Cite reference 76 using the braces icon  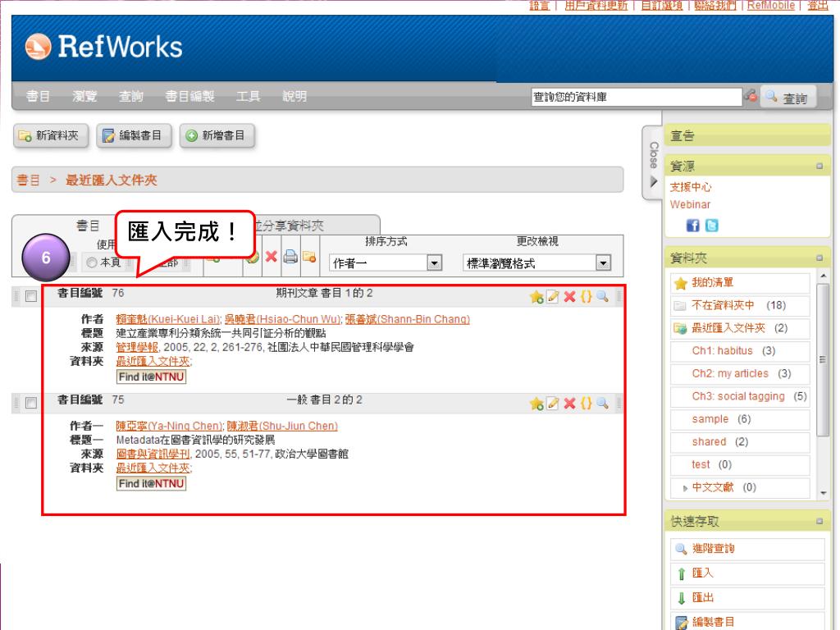586,296
